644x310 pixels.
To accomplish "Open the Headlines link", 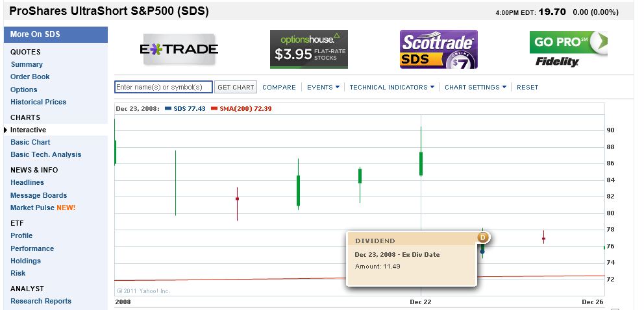I will pos(27,182).
